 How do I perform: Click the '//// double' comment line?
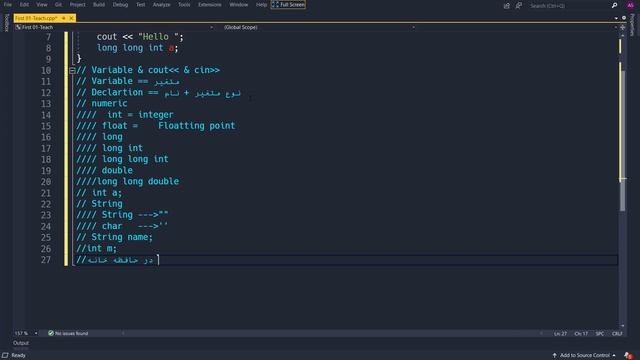pos(104,170)
